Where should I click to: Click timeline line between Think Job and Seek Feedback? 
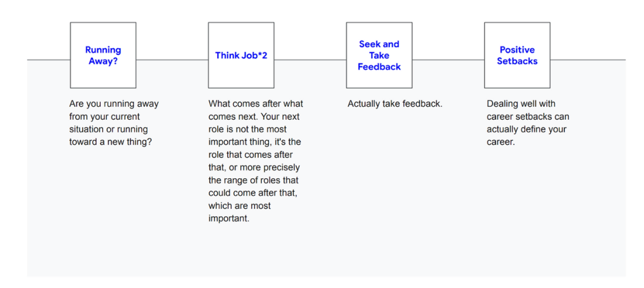pyautogui.click(x=310, y=60)
